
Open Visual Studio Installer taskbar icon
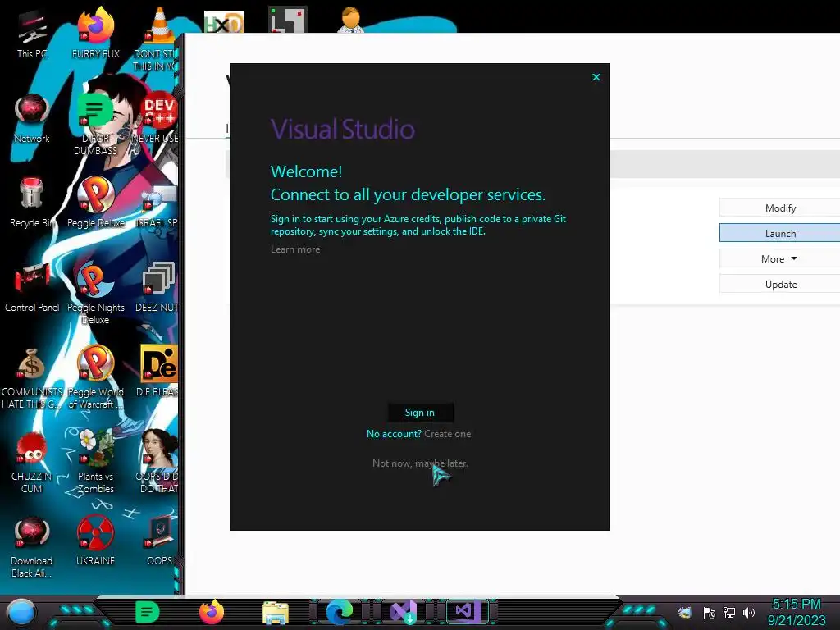pyautogui.click(x=404, y=612)
